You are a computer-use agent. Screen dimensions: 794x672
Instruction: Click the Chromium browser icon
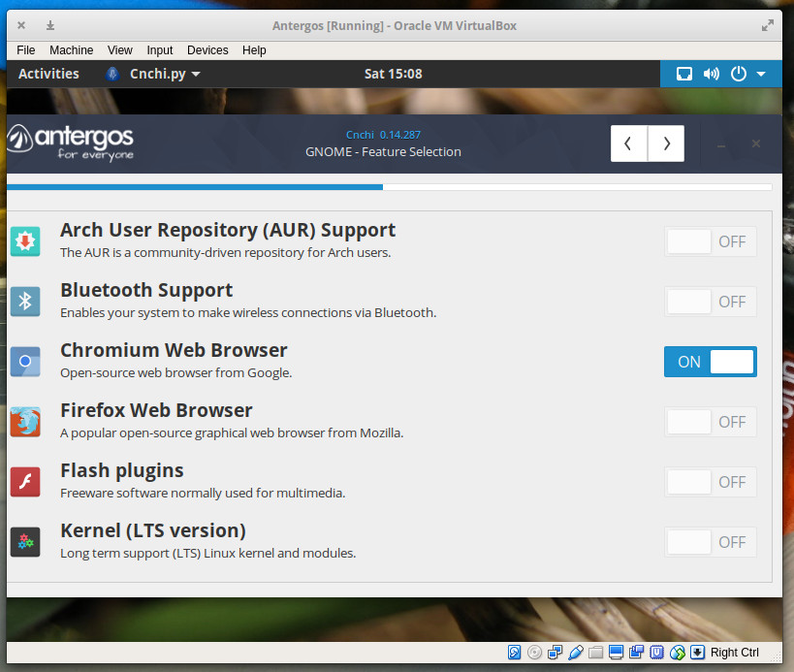pos(25,362)
